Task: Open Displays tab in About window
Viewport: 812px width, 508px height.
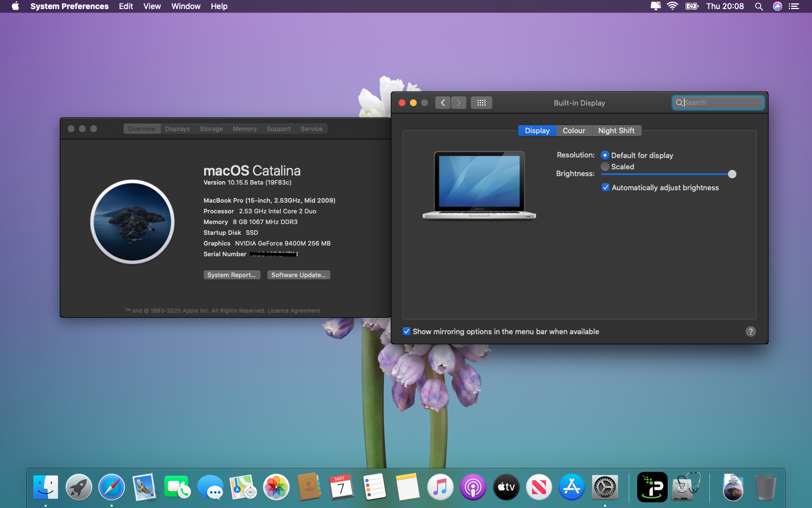Action: [x=178, y=129]
